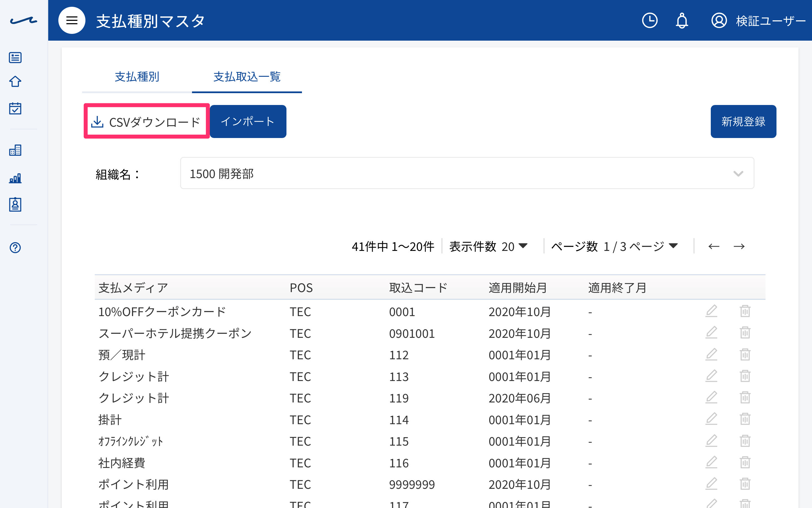The image size is (812, 508).
Task: Go to previous page with left arrow
Action: pyautogui.click(x=714, y=246)
